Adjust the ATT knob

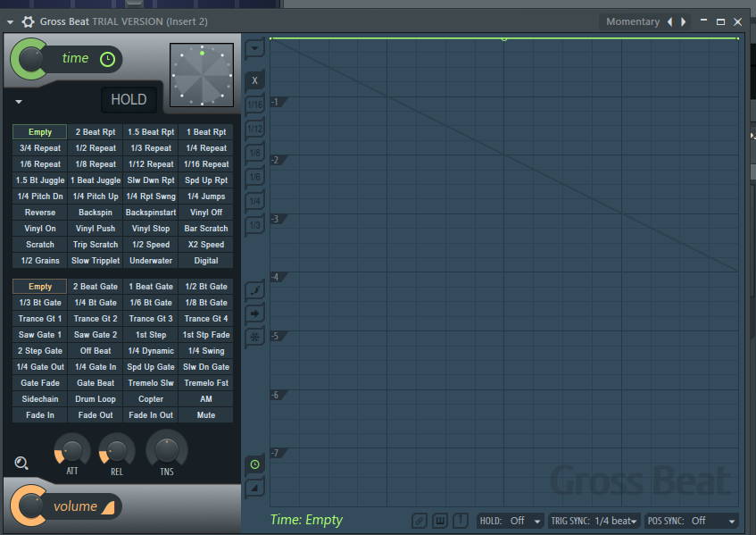(x=71, y=450)
